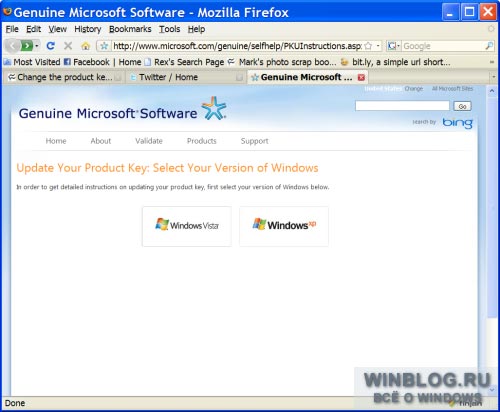Go back with the back arrow button
This screenshot has width=500, height=412.
click(12, 46)
